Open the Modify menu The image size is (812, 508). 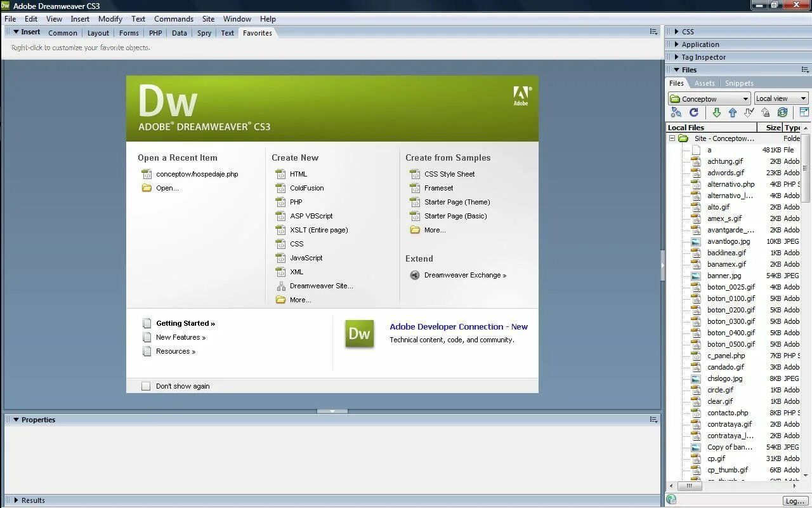(110, 19)
